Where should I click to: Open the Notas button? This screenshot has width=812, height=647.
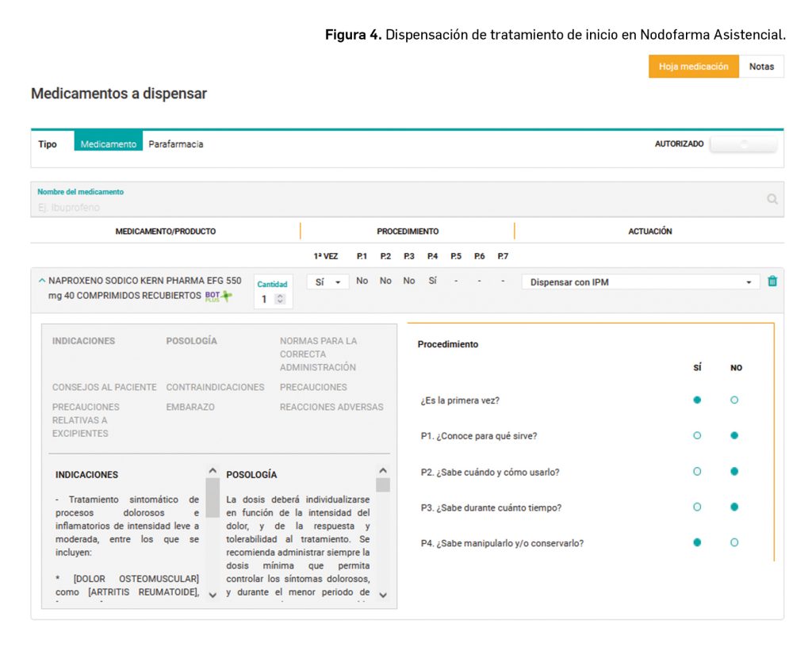761,67
